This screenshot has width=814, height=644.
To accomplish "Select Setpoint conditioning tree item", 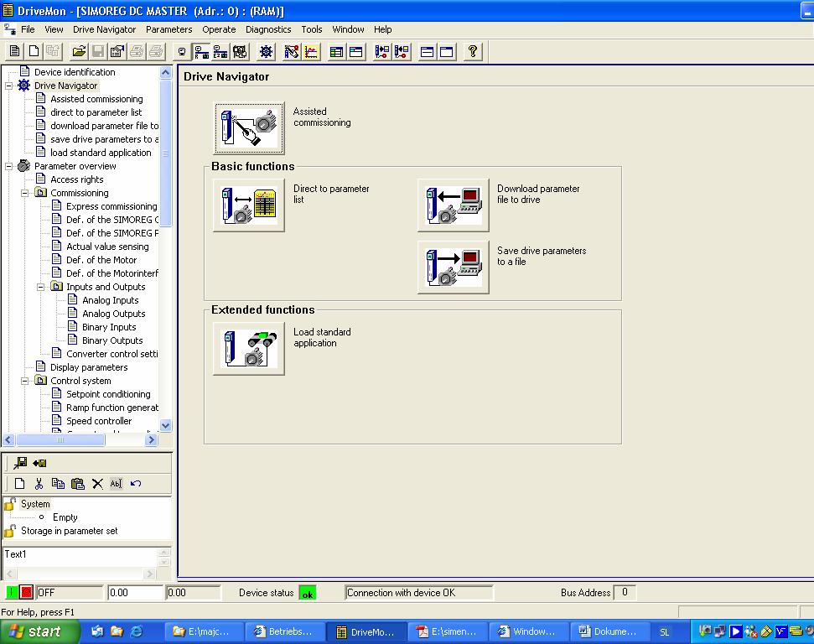I will (x=108, y=394).
